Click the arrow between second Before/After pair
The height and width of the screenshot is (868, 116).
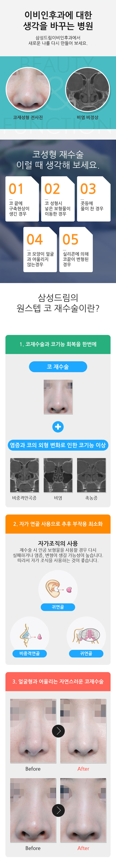pos(58,810)
